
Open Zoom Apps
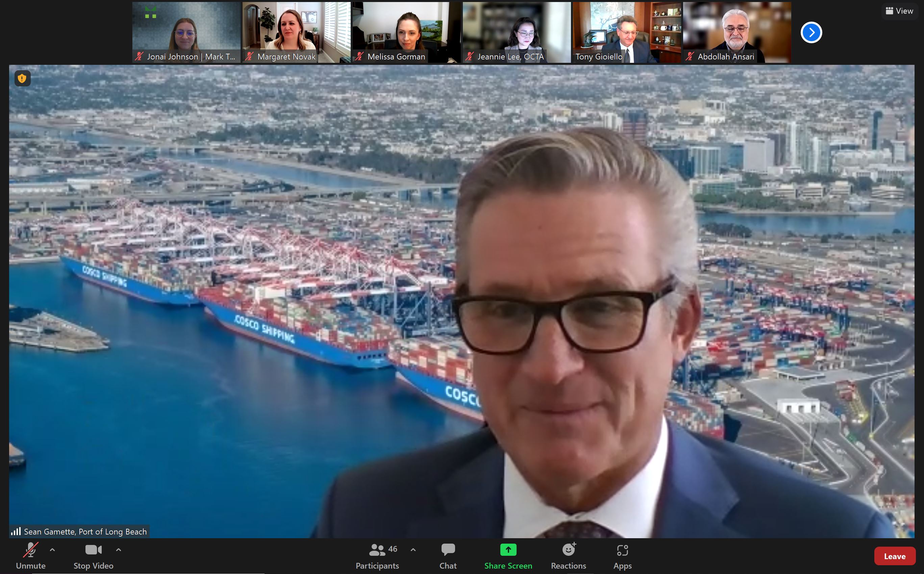622,556
